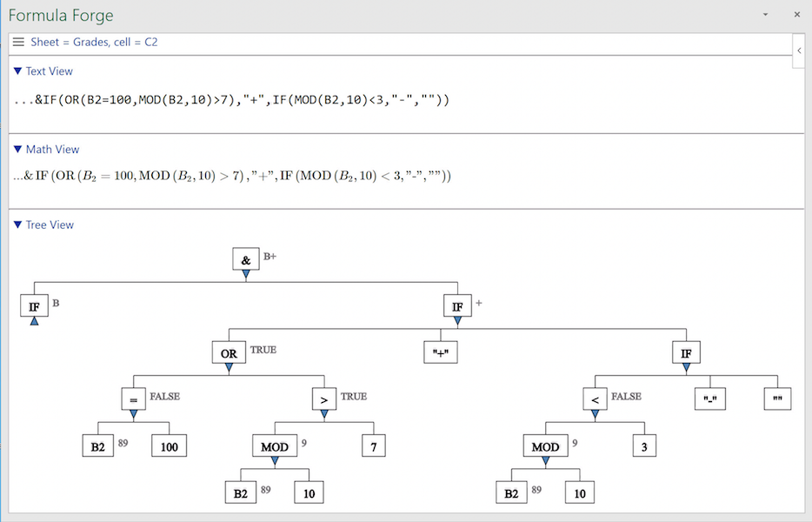Screen dimensions: 812x522
Task: Click the side panel collapse chevron
Action: click(x=799, y=50)
